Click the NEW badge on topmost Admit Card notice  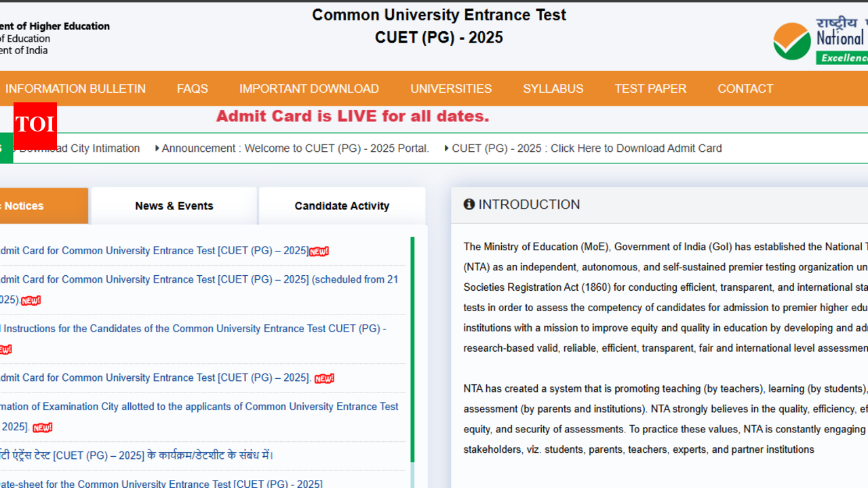(x=319, y=251)
